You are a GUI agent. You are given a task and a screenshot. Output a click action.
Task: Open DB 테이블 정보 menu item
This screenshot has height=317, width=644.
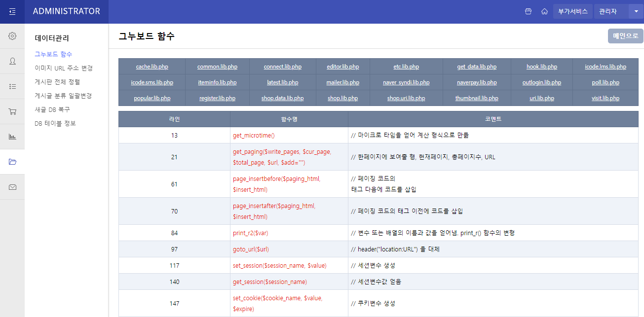55,123
